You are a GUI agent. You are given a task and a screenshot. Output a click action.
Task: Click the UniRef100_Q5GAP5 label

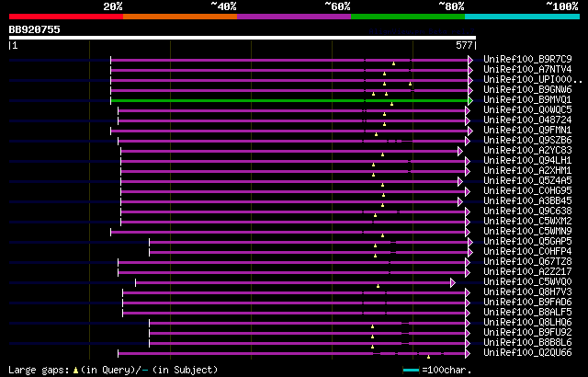coord(527,242)
